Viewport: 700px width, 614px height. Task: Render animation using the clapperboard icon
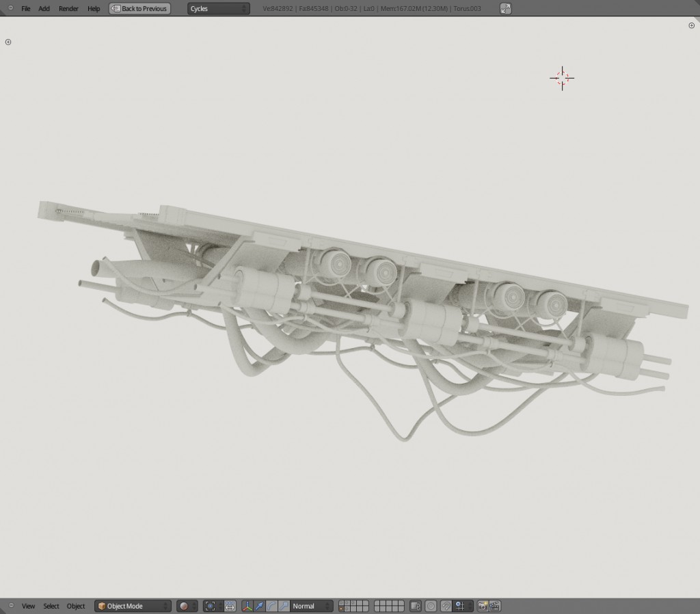(494, 606)
